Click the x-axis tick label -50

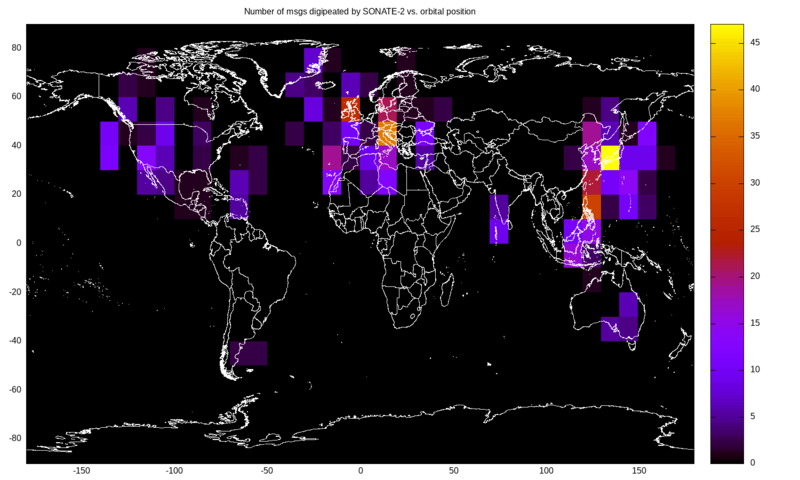267,470
